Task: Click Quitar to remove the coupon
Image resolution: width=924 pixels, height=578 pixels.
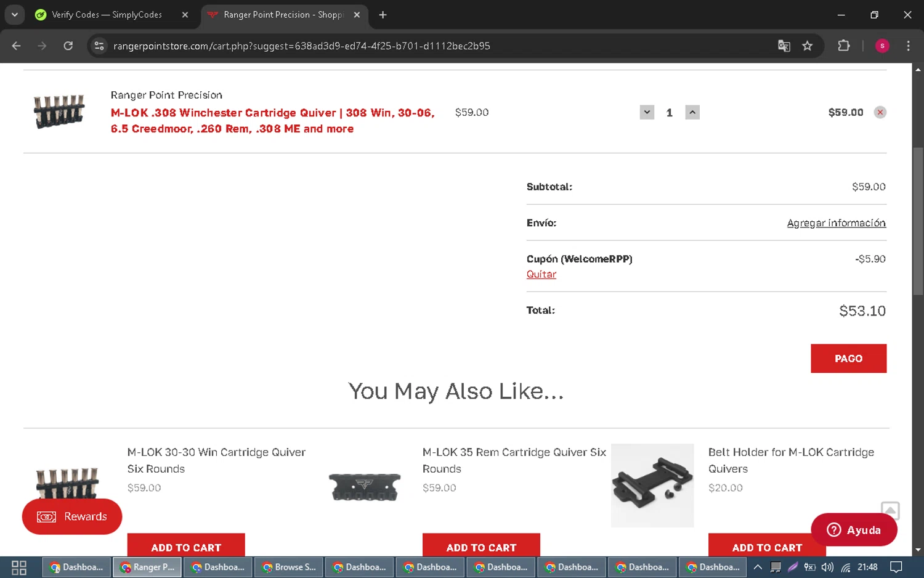Action: (541, 274)
